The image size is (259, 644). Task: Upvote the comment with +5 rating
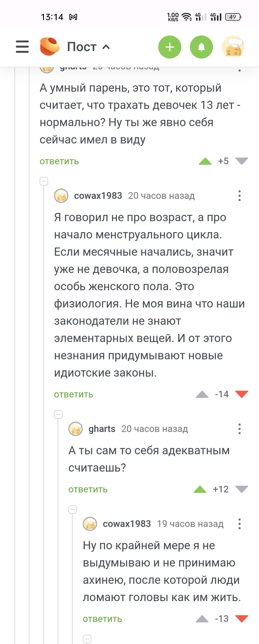205,161
